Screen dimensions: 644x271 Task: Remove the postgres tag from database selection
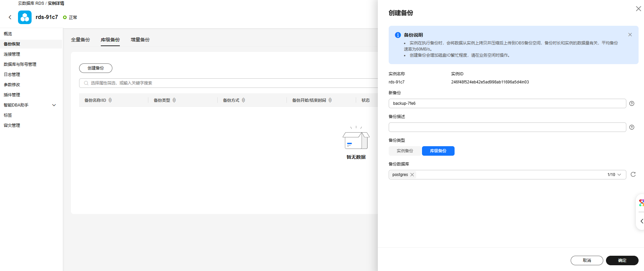(x=412, y=175)
